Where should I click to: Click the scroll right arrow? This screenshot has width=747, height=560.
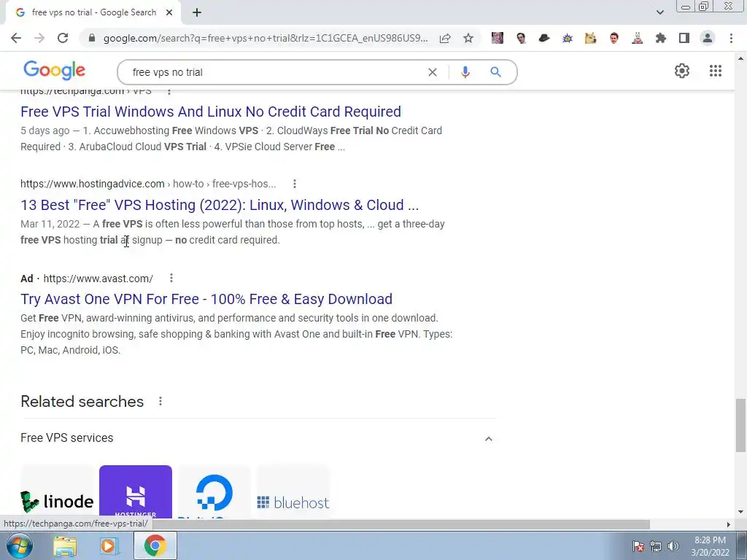(728, 524)
